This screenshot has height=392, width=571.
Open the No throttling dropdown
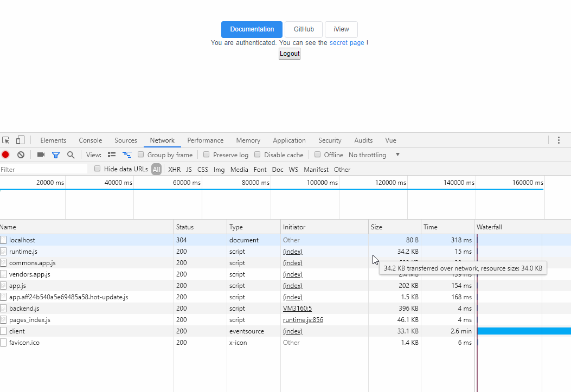point(374,155)
